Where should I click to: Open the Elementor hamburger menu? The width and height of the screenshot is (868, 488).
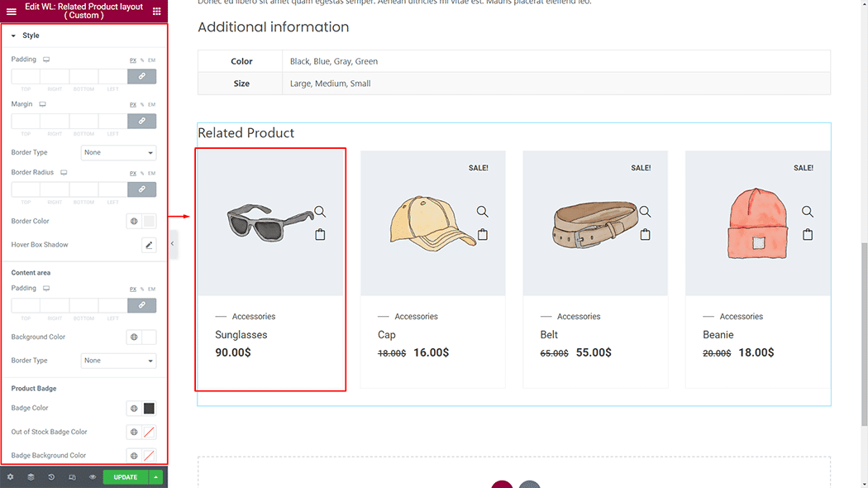pos(11,11)
